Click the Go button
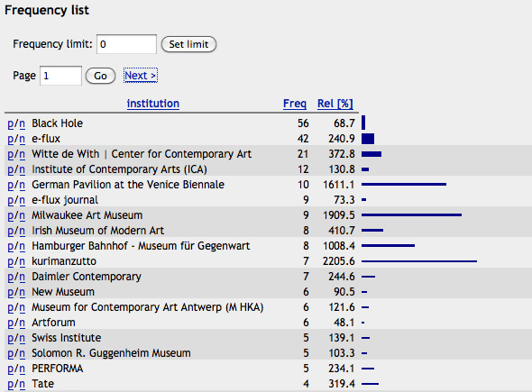 [100, 76]
